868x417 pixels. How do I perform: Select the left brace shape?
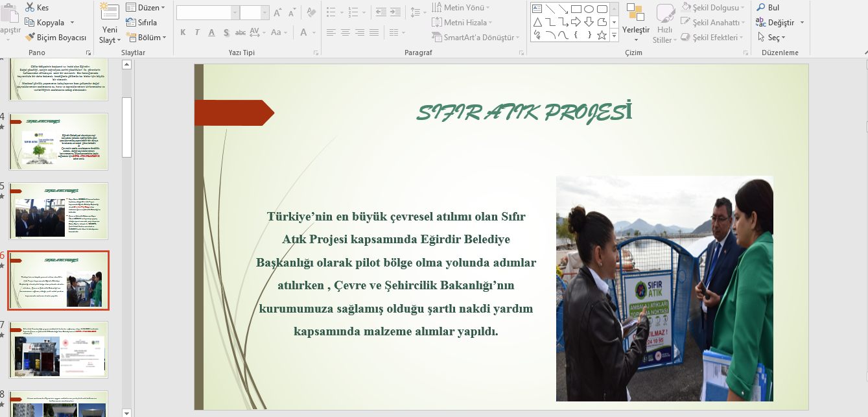pyautogui.click(x=576, y=35)
